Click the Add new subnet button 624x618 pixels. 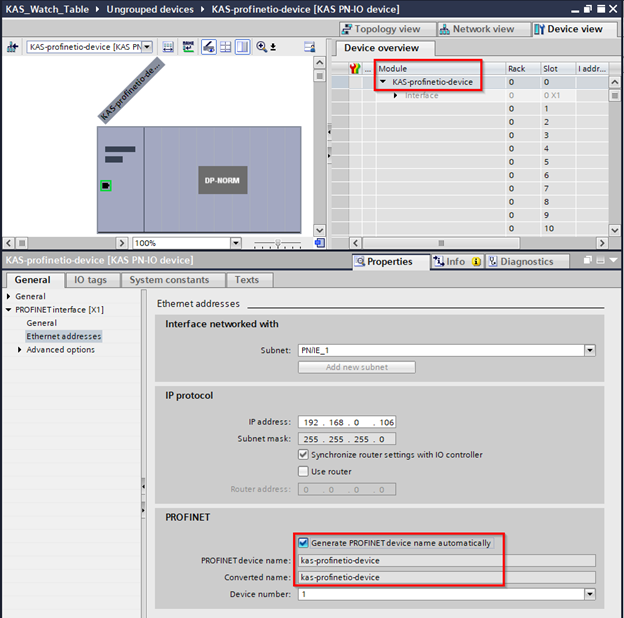click(357, 367)
